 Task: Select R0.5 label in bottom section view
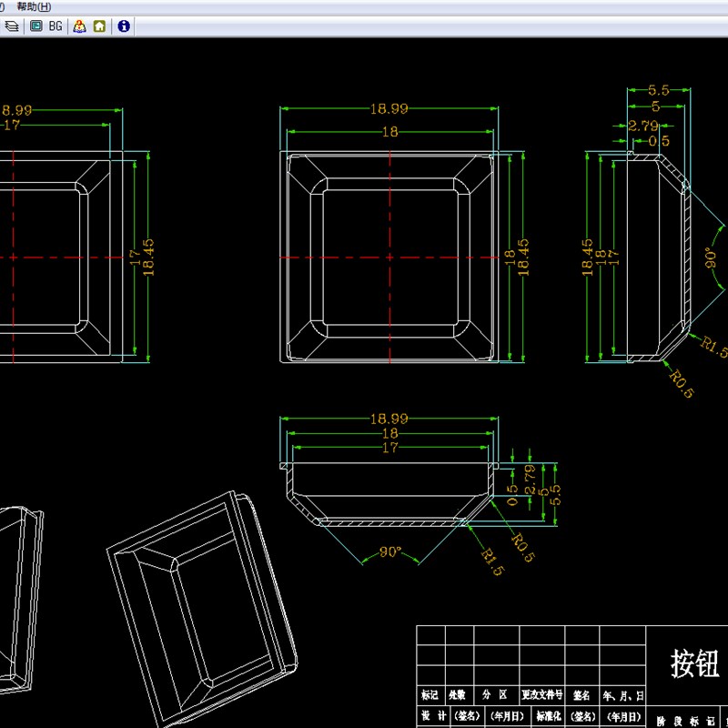tap(523, 548)
